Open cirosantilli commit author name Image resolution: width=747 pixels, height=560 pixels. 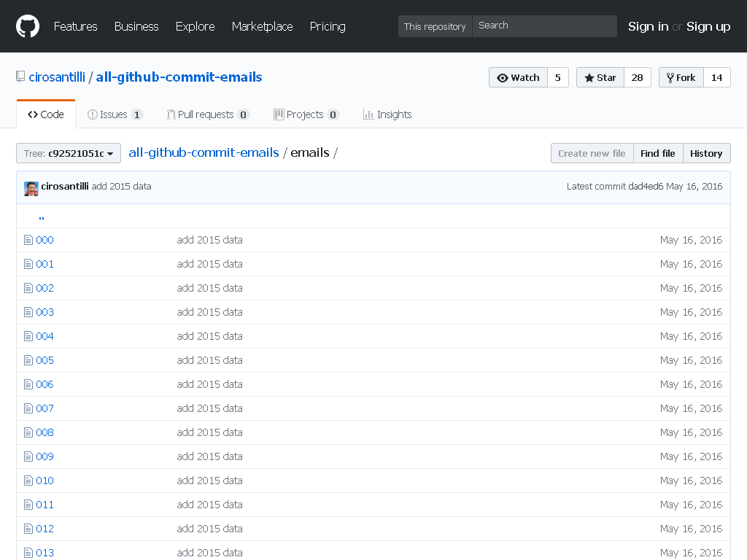tap(65, 186)
